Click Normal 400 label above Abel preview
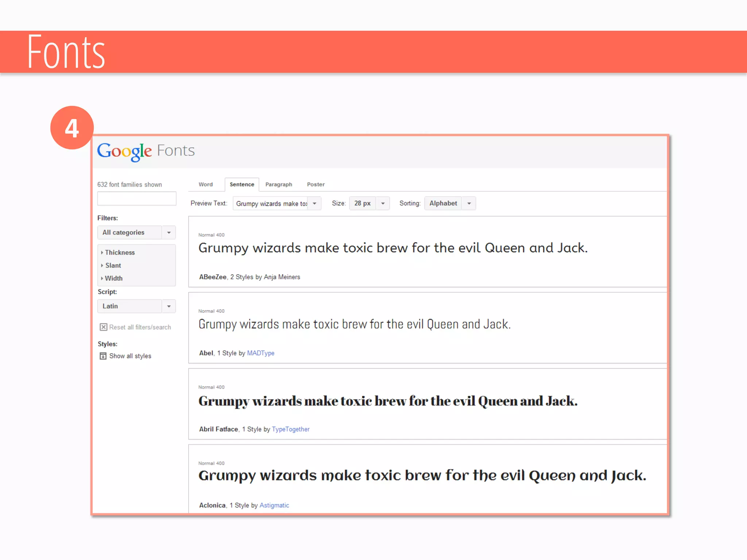This screenshot has height=560, width=747. tap(212, 311)
